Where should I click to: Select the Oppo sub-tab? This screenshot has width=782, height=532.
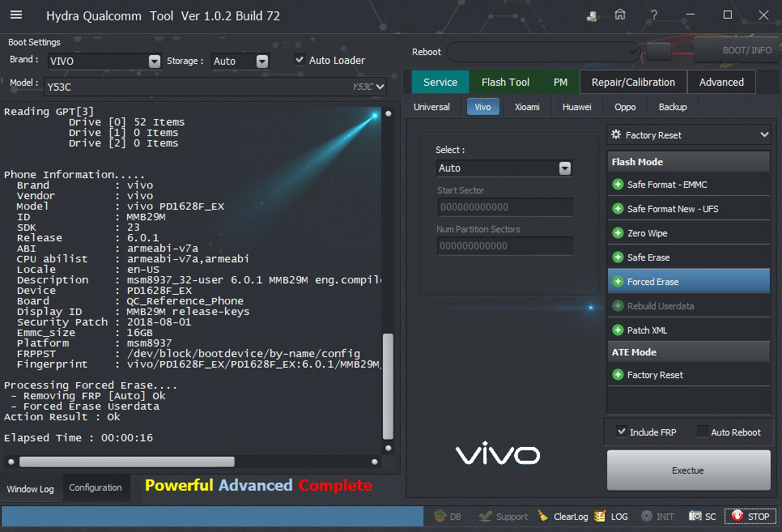pos(625,107)
